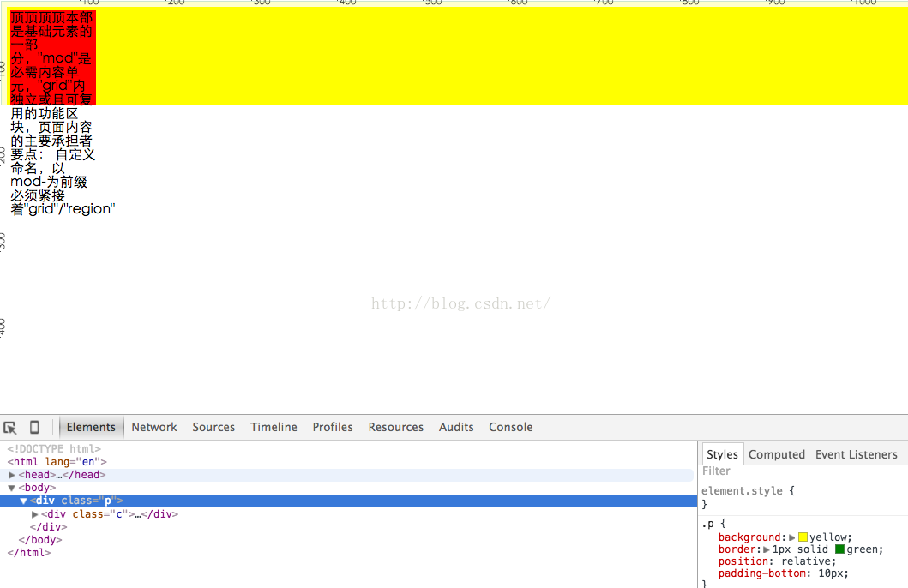
Task: Select the closing </html> tag
Action: pos(28,553)
